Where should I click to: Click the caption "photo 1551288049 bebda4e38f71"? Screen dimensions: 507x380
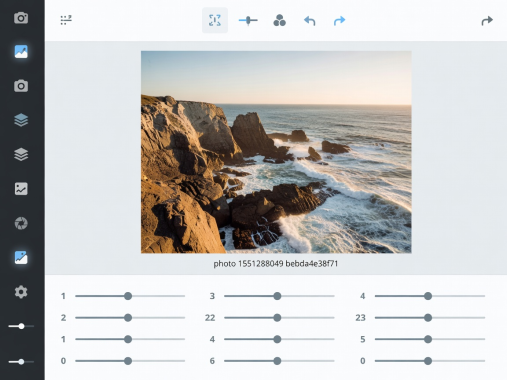(x=276, y=264)
